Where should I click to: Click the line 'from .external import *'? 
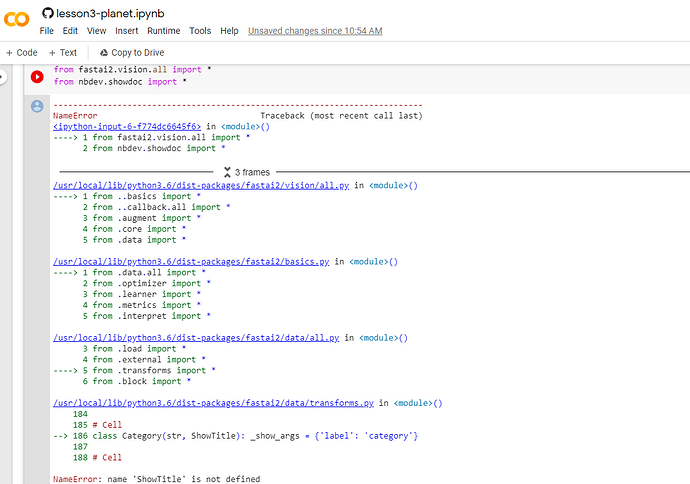coord(149,359)
